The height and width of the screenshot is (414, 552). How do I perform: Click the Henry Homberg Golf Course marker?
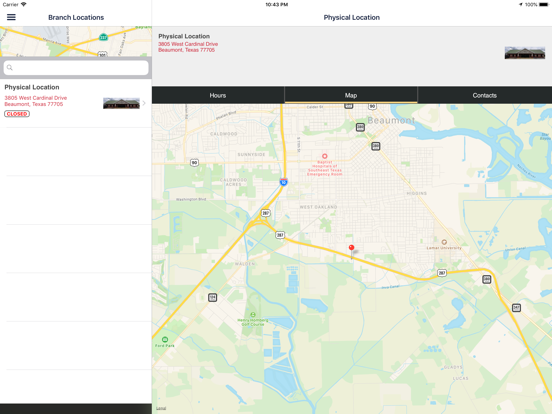coord(253,315)
